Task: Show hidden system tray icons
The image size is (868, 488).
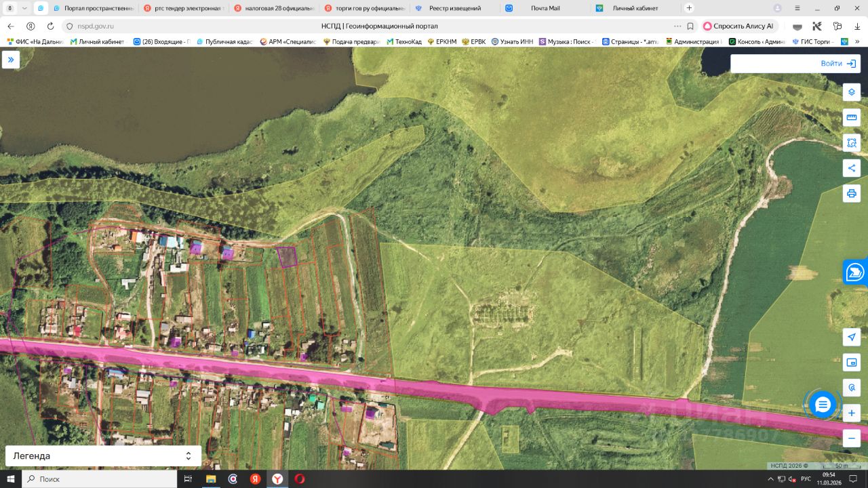Action: click(x=770, y=479)
